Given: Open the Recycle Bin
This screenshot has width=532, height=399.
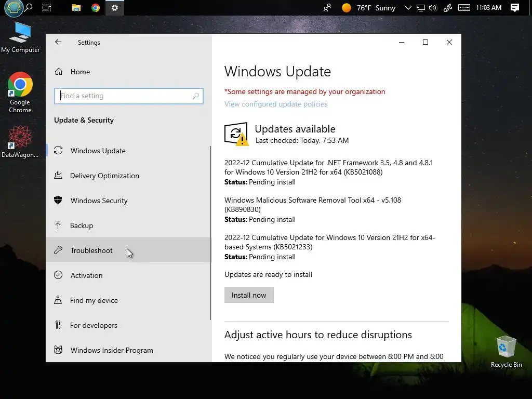Looking at the screenshot, I should pyautogui.click(x=506, y=352).
